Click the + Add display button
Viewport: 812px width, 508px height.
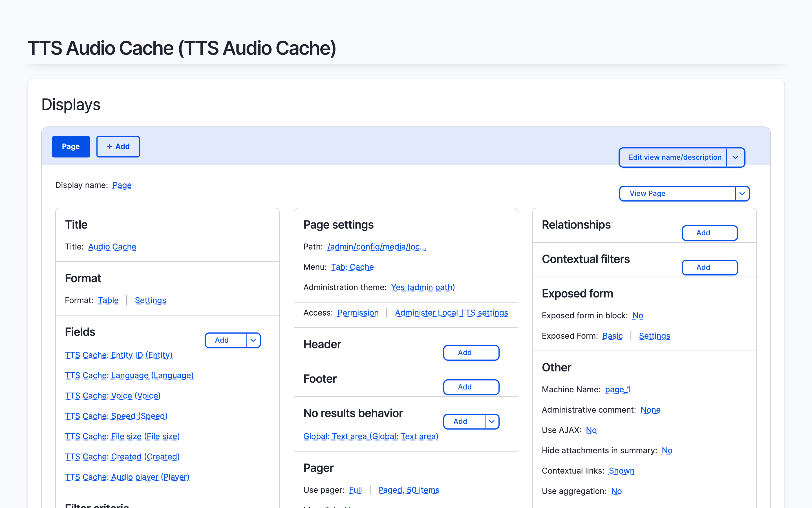tap(118, 146)
